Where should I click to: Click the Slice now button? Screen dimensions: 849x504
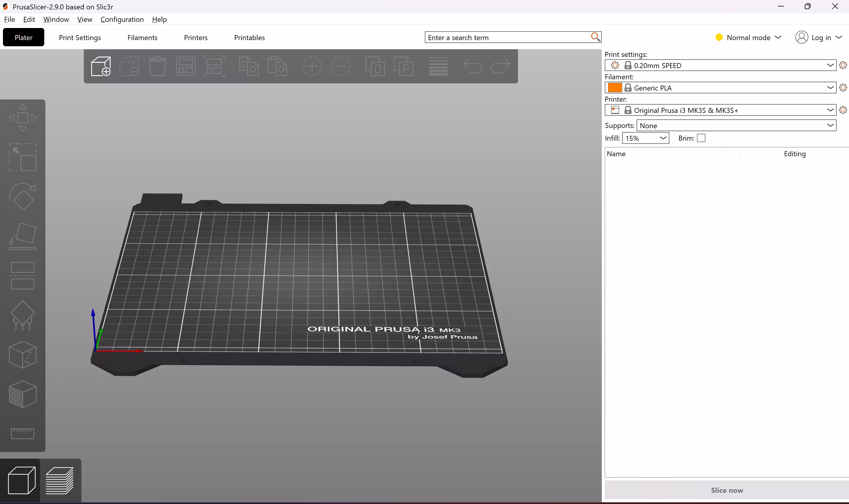(x=727, y=490)
